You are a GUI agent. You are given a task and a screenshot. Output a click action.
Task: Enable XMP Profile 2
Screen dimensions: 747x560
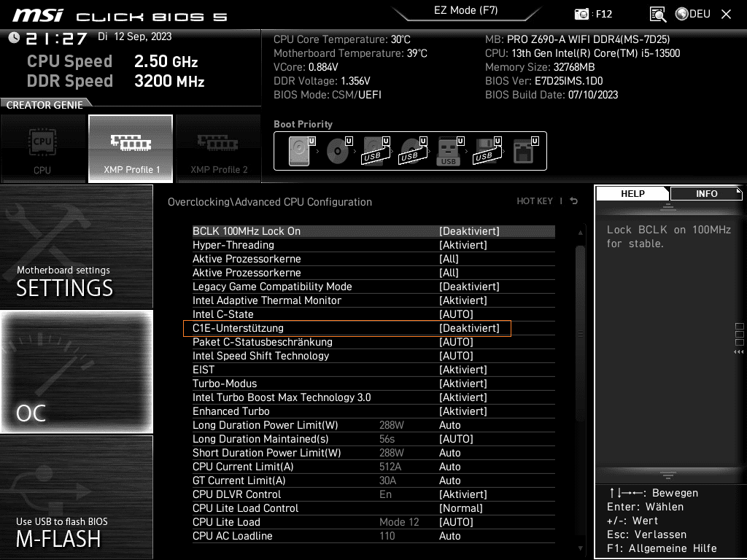(x=218, y=149)
